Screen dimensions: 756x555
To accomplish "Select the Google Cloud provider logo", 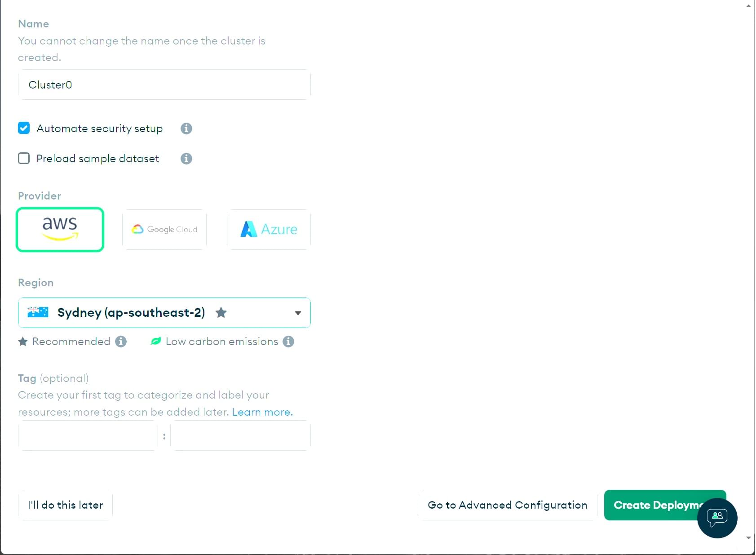I will (x=164, y=229).
